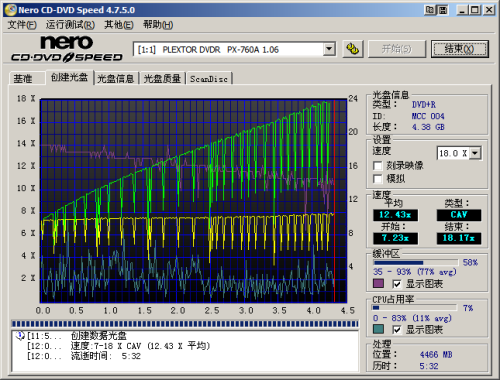
Task: Close the Nero CD-DVD Speed window
Action: click(489, 10)
